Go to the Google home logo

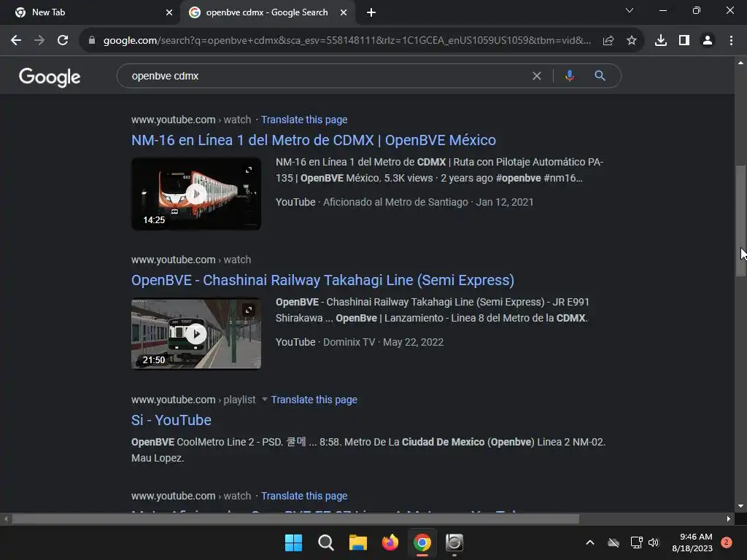click(x=50, y=77)
